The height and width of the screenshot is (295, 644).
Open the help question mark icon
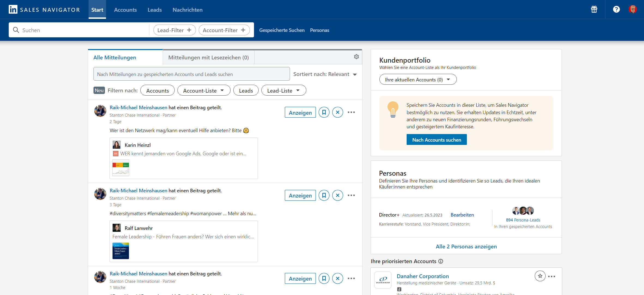click(616, 10)
